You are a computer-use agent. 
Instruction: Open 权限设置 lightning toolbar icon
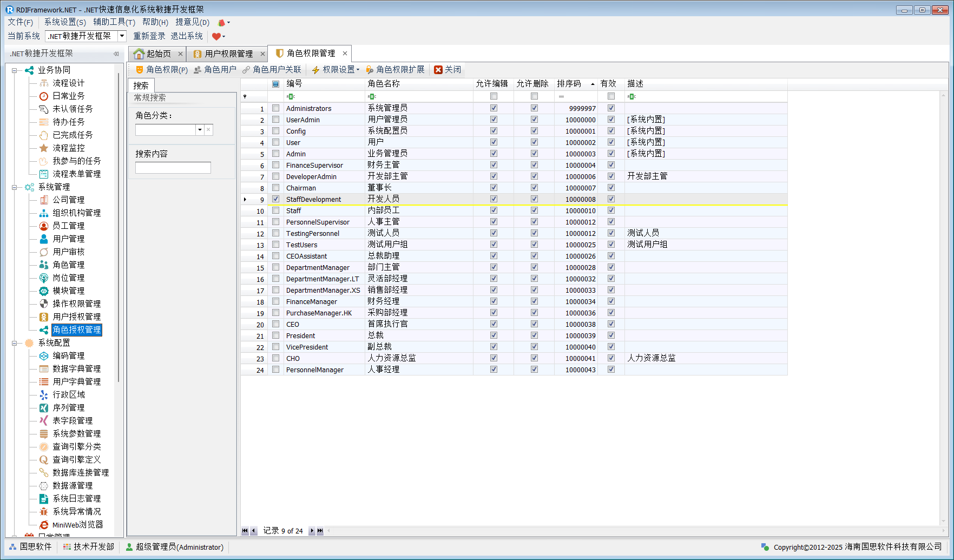[316, 70]
